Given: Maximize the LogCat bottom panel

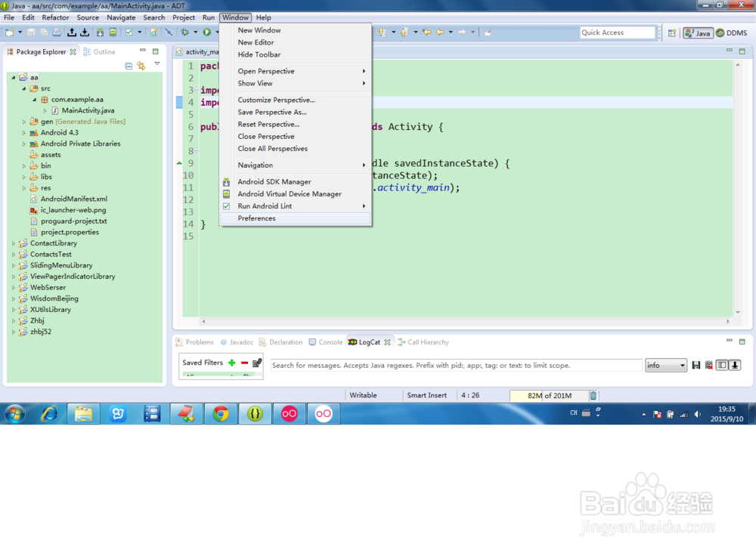Looking at the screenshot, I should coord(742,341).
